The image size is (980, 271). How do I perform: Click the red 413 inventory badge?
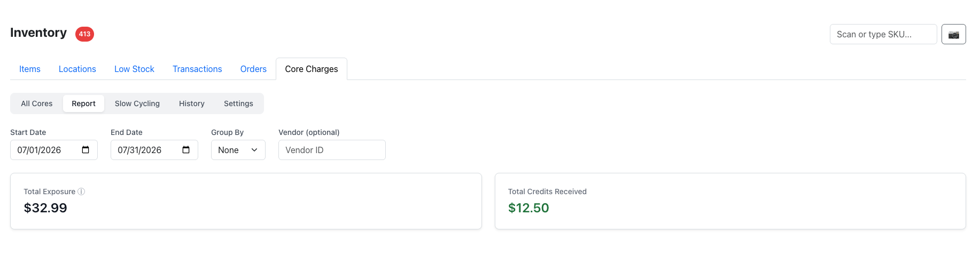click(x=84, y=34)
